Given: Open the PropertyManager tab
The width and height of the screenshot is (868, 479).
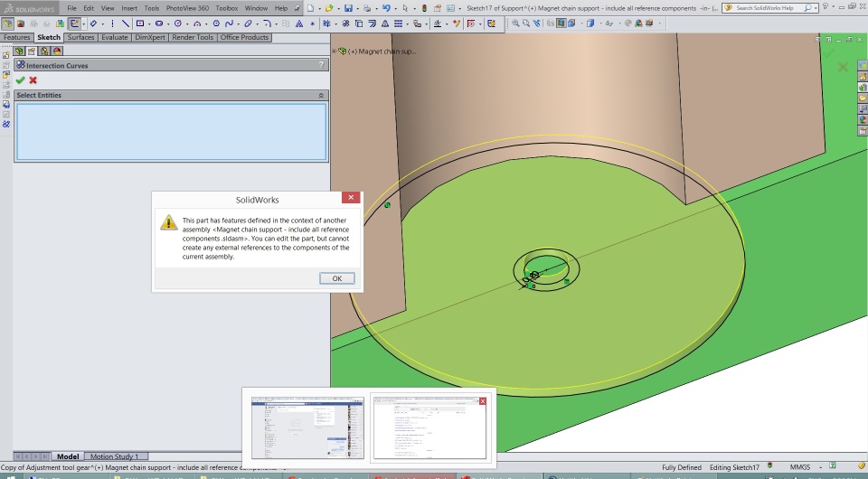Looking at the screenshot, I should (x=32, y=51).
